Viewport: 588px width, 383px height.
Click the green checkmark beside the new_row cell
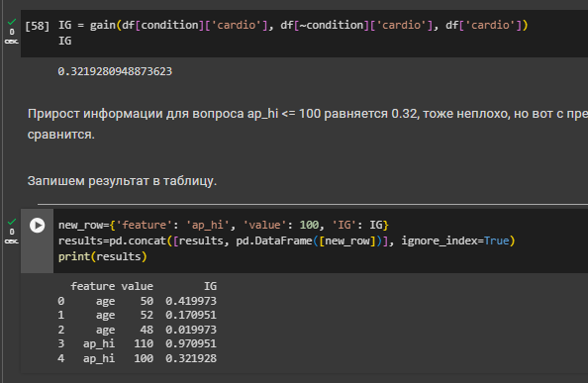coord(12,222)
